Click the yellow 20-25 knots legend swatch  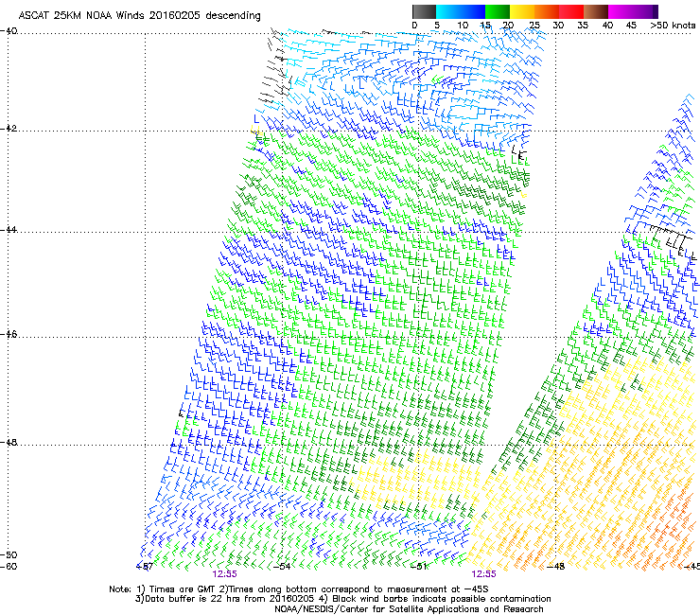coord(522,11)
